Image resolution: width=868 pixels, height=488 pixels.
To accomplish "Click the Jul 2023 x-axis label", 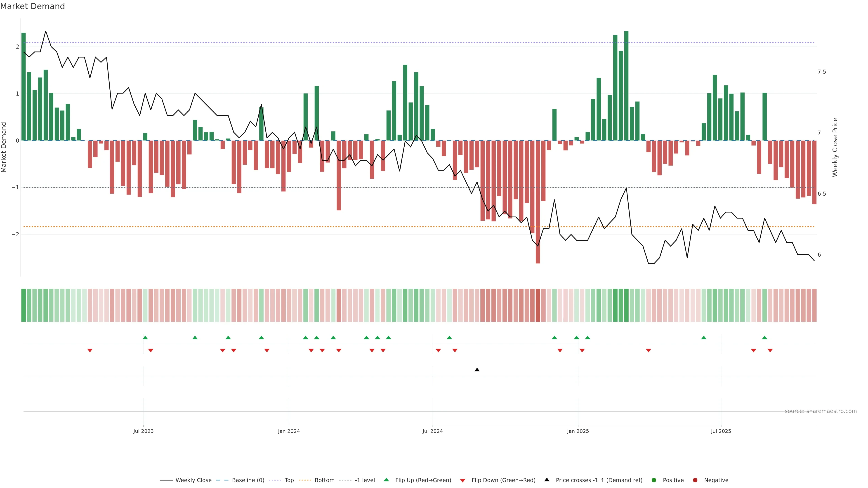I will coord(143,431).
